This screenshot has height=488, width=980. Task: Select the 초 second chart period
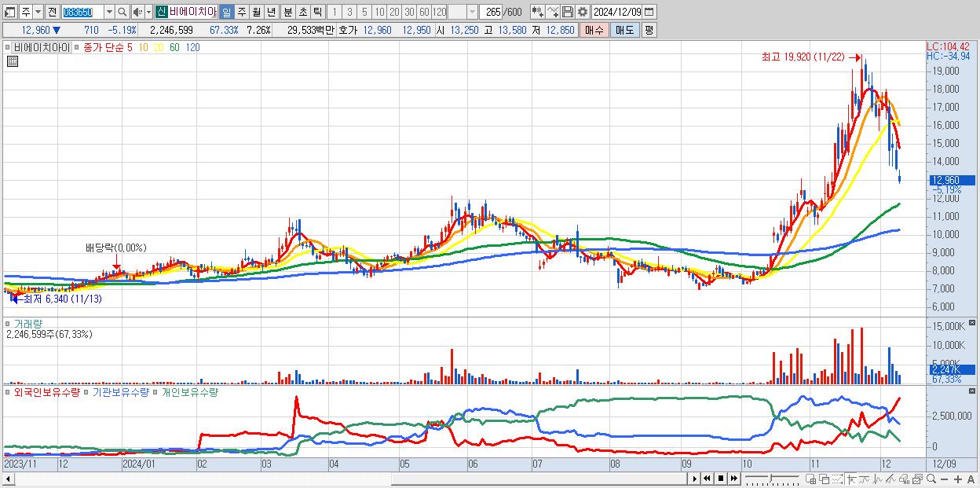tap(303, 12)
